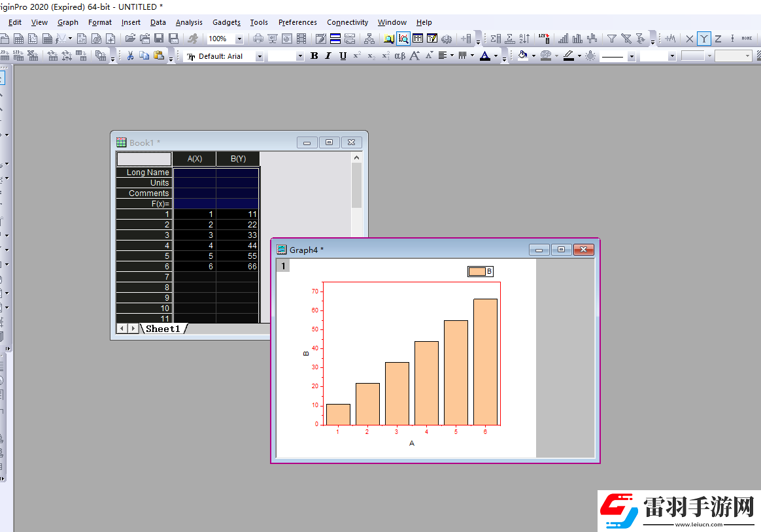Open the 100% zoom dropdown
This screenshot has width=761, height=532.
coord(239,39)
